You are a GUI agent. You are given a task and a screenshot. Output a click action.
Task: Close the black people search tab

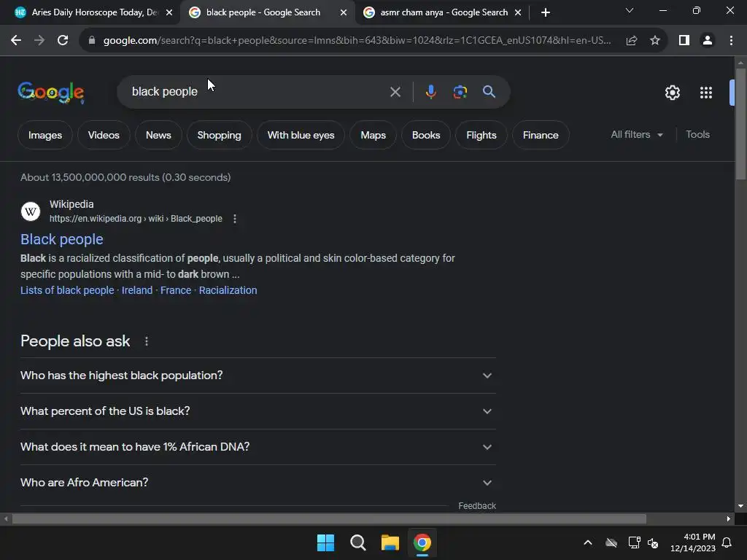pos(344,12)
